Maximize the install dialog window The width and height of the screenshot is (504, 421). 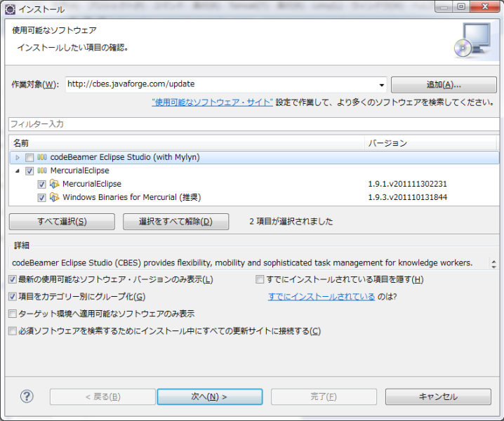click(x=461, y=6)
